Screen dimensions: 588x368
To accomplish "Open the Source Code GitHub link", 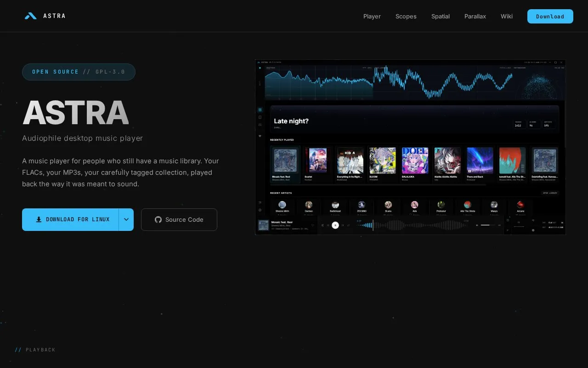I will pos(179,219).
